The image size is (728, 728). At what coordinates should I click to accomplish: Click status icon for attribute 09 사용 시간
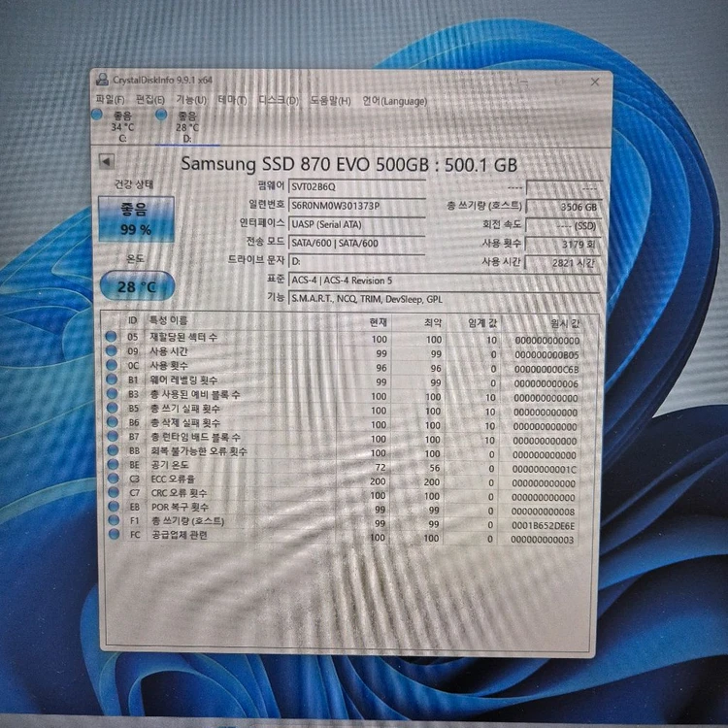tap(112, 351)
